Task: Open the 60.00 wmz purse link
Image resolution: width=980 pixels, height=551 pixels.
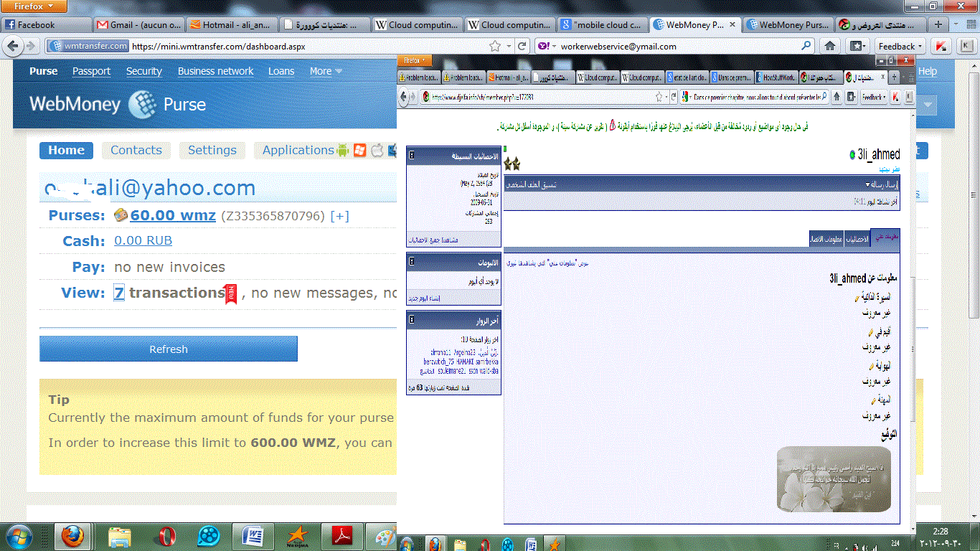Action: click(173, 215)
